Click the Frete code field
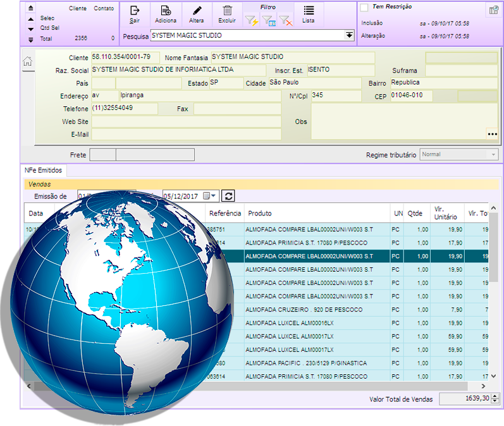 tap(103, 154)
